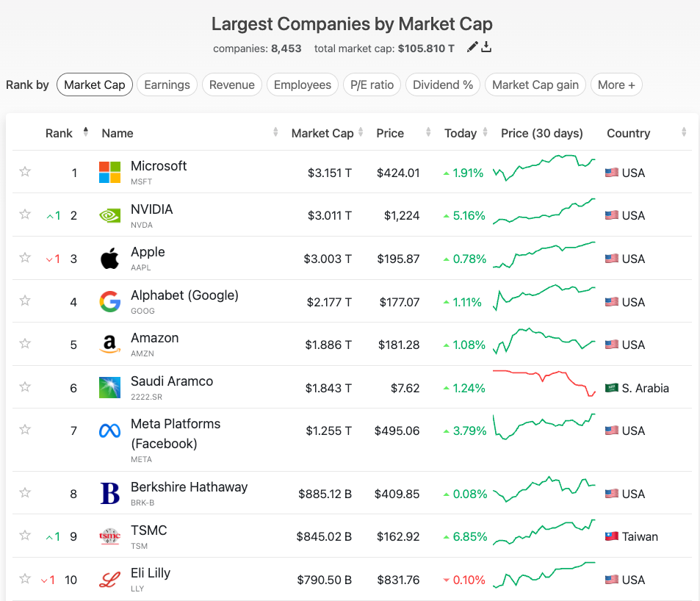The image size is (700, 601).
Task: Star the Eli Lilly row
Action: pyautogui.click(x=25, y=579)
